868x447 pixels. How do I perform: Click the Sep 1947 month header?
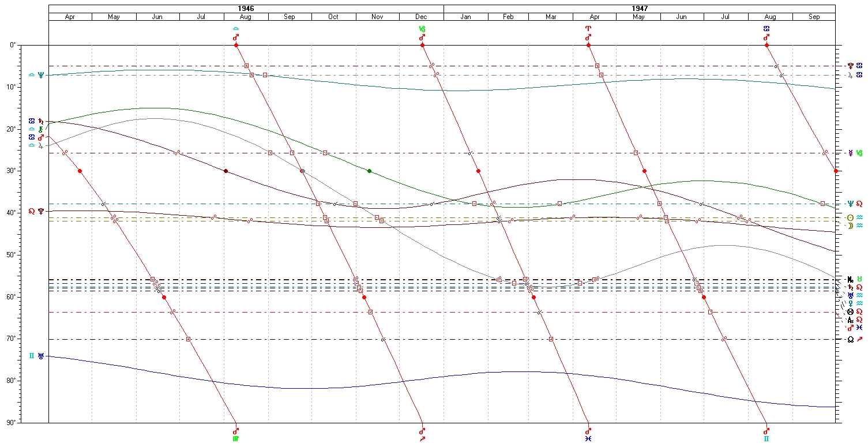[x=814, y=17]
